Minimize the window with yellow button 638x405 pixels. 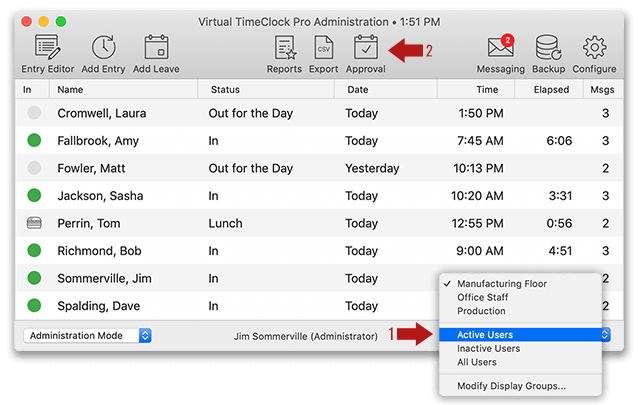44,21
